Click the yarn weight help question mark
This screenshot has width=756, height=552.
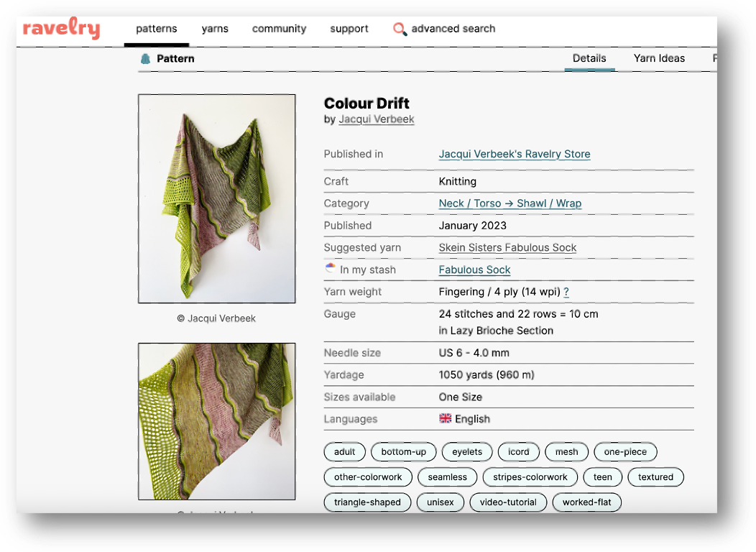[566, 292]
